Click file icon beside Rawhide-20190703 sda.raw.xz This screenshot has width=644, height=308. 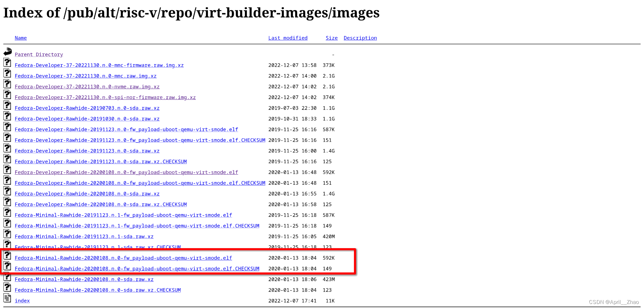tap(7, 105)
